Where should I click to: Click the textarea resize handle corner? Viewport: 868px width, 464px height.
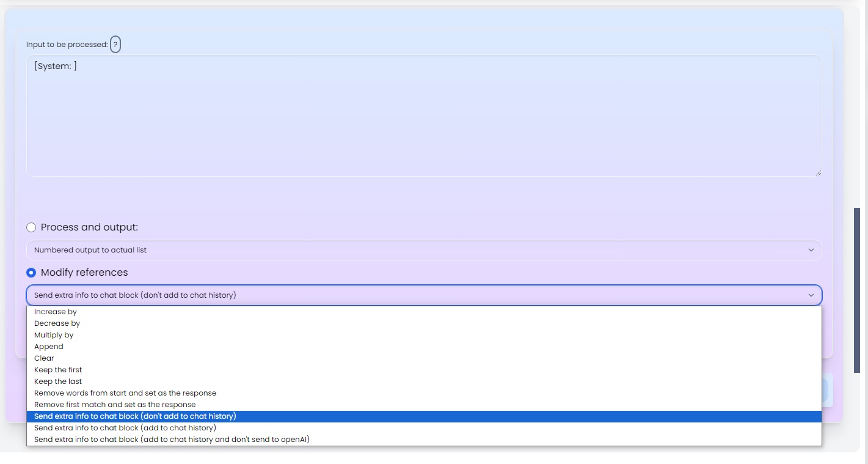[x=818, y=173]
